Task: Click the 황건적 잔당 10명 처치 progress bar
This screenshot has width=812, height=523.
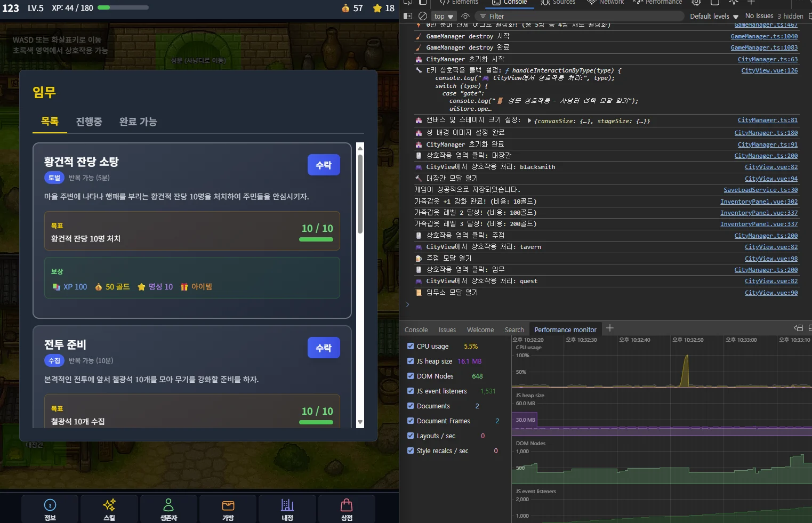Action: [x=316, y=239]
